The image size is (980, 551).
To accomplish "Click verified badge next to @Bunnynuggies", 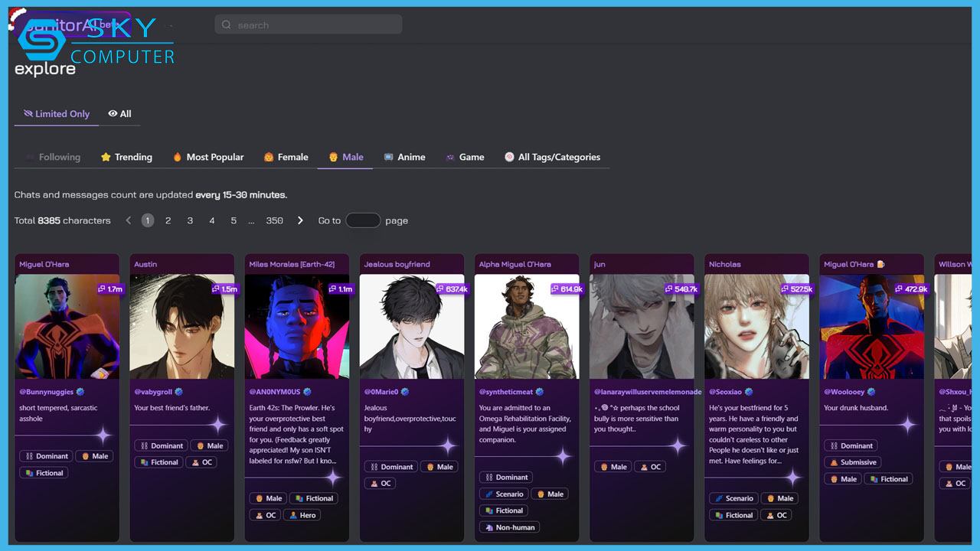I will coord(80,392).
